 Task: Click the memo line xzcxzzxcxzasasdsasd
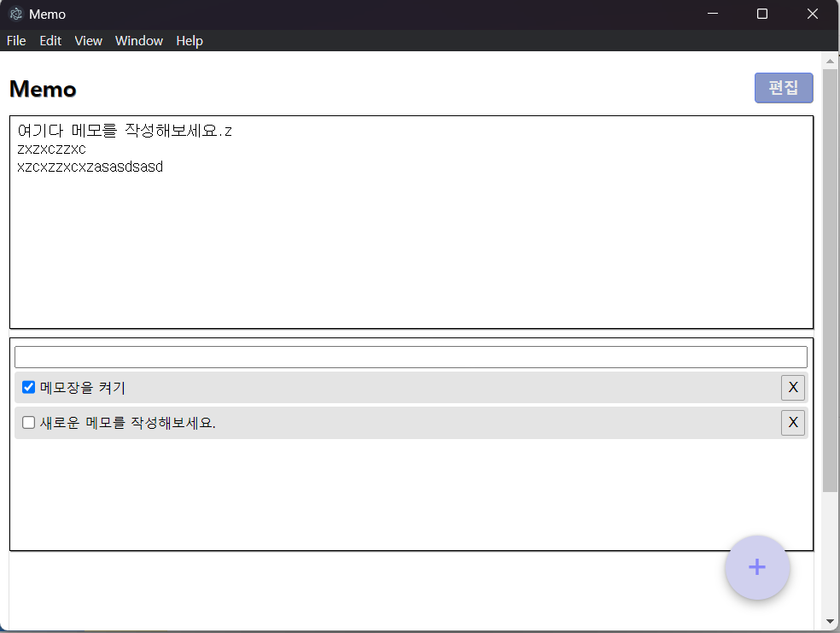click(x=90, y=167)
